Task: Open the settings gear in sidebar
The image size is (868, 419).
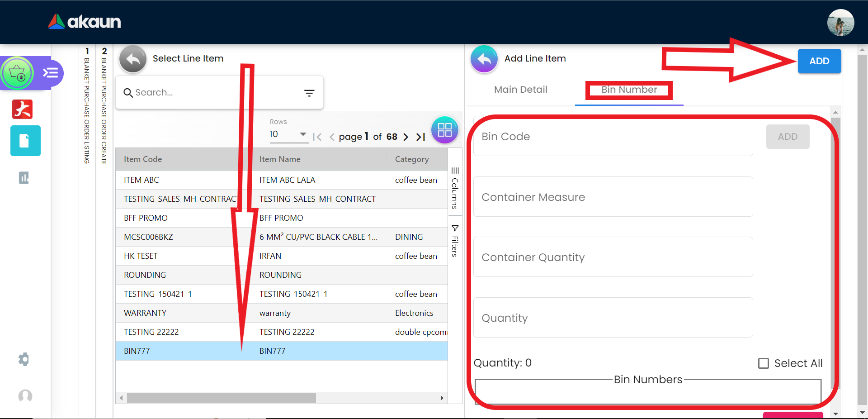Action: [24, 359]
